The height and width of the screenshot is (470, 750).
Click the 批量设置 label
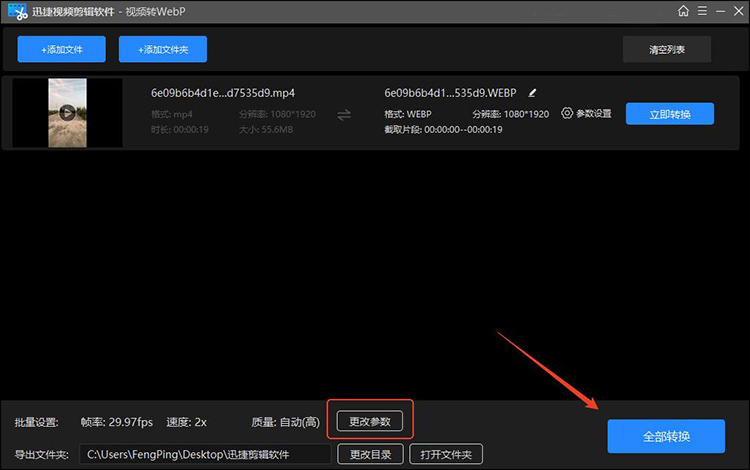point(36,423)
